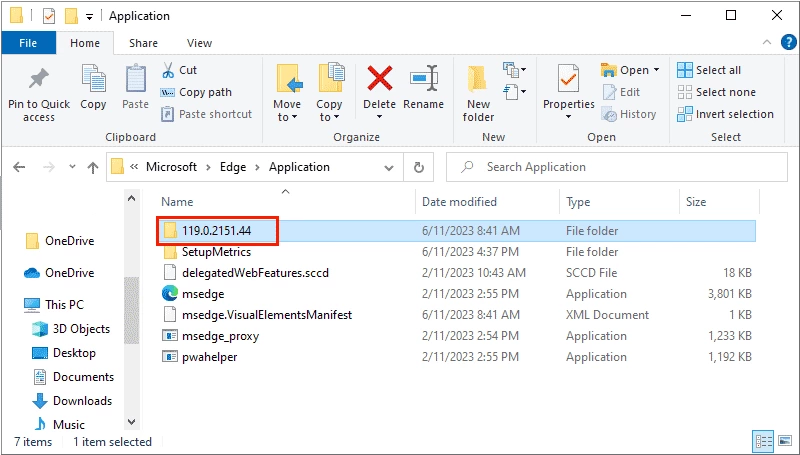Open the Copy to dropdown

(x=329, y=111)
